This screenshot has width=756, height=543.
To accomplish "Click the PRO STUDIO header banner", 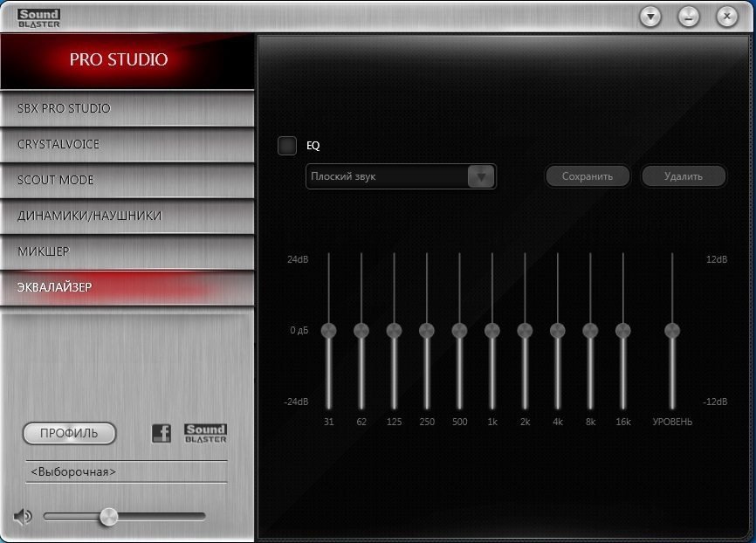I will tap(127, 61).
